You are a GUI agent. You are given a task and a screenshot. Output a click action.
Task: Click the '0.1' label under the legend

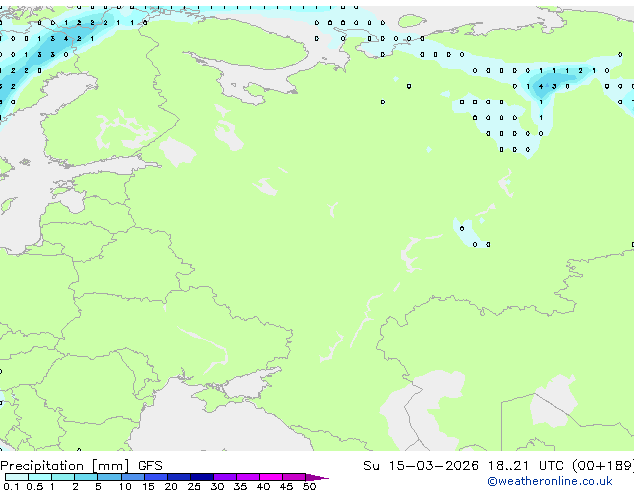(x=11, y=486)
